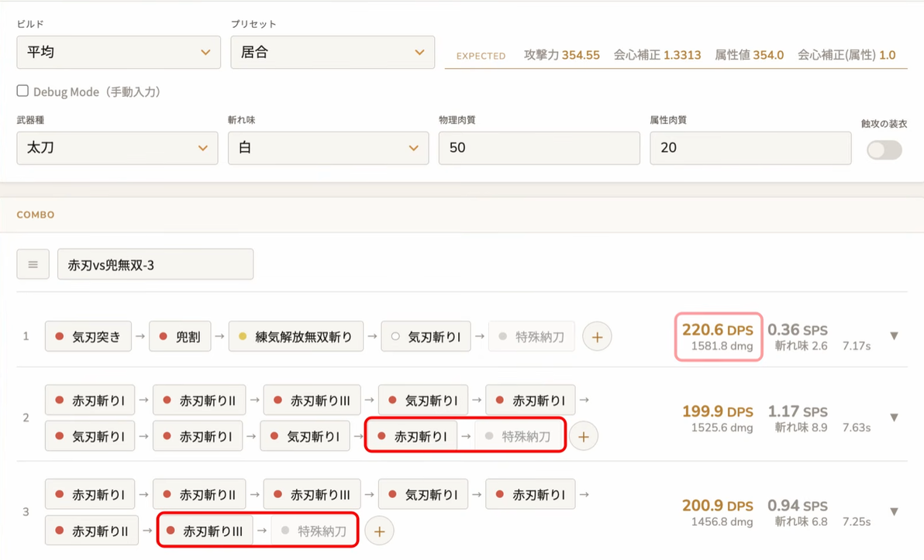Image resolution: width=924 pixels, height=560 pixels.
Task: Expand details arrow for combo row 1
Action: 894,335
